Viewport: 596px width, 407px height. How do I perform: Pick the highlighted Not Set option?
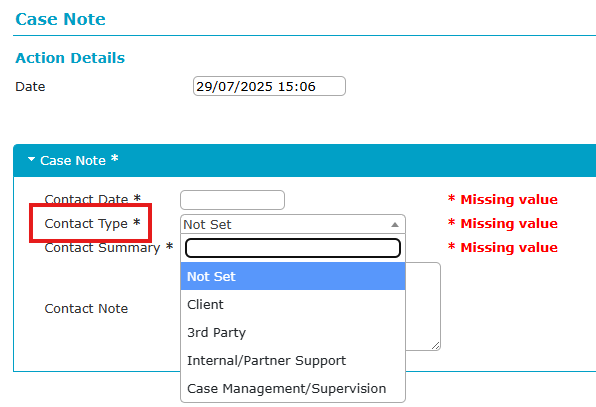tap(293, 276)
